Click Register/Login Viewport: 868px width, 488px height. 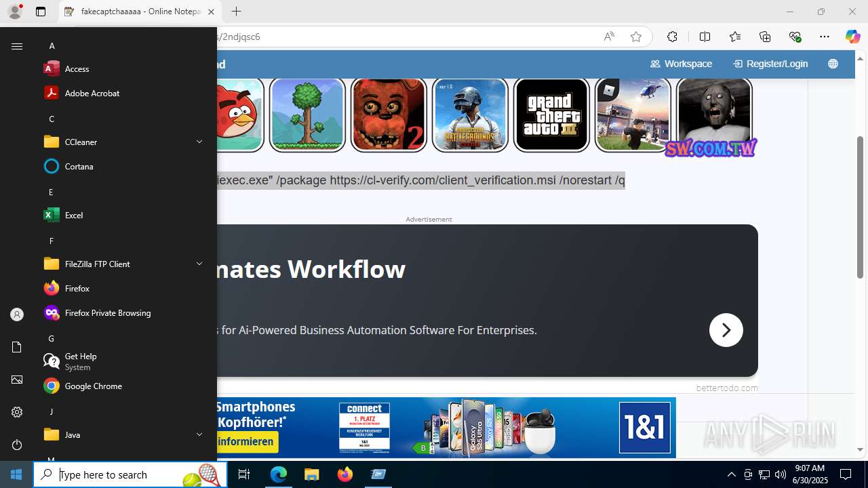click(x=770, y=64)
